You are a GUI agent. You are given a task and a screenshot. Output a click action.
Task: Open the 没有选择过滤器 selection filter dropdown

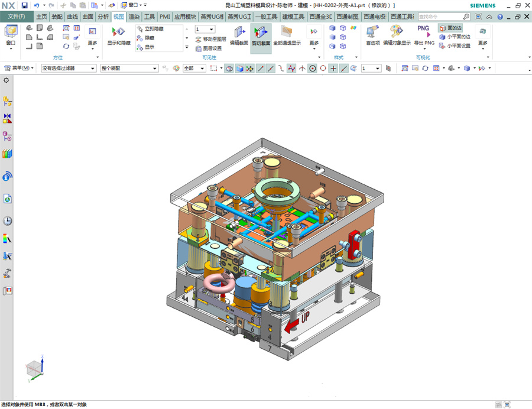tap(68, 69)
